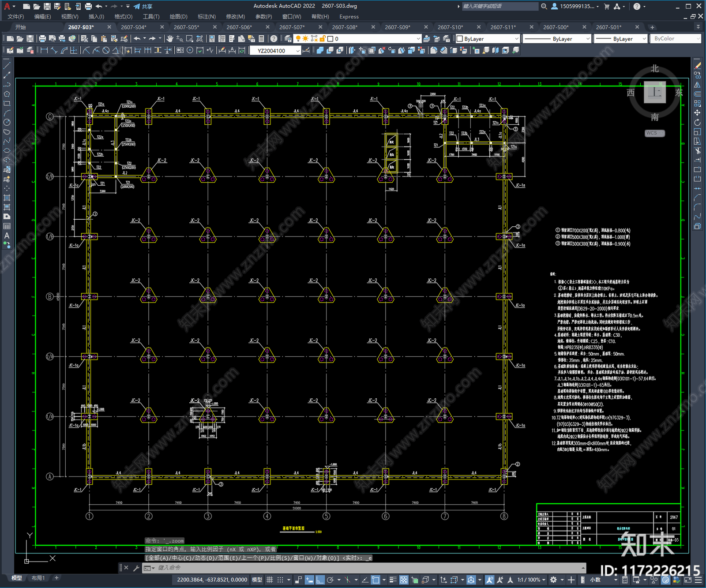This screenshot has width=706, height=588.
Task: Click the ViewCube 上 top face
Action: [654, 93]
